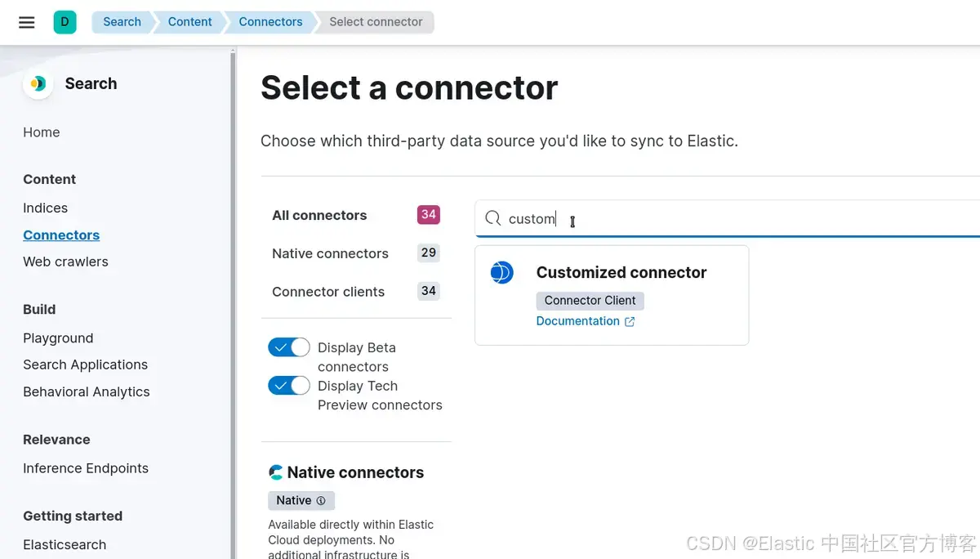This screenshot has width=980, height=559.
Task: Go to the Search breadcrumb
Action: tap(122, 22)
